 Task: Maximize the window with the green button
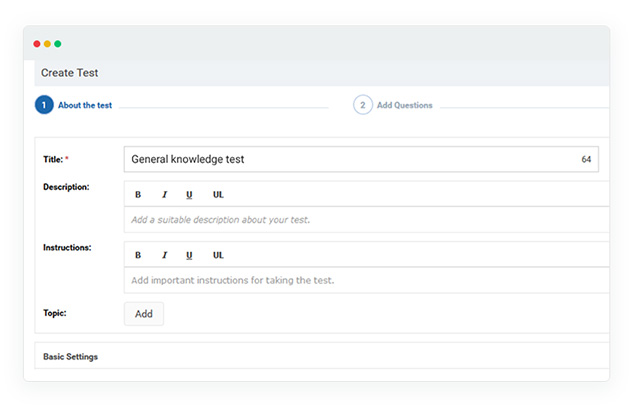click(58, 44)
